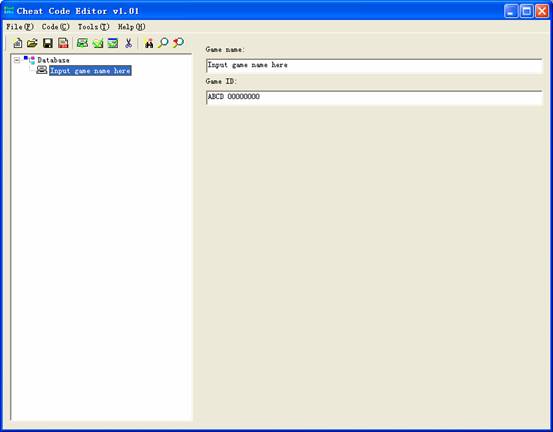Click the red-arrow magnifier search icon
This screenshot has height=432, width=553.
pyautogui.click(x=178, y=43)
